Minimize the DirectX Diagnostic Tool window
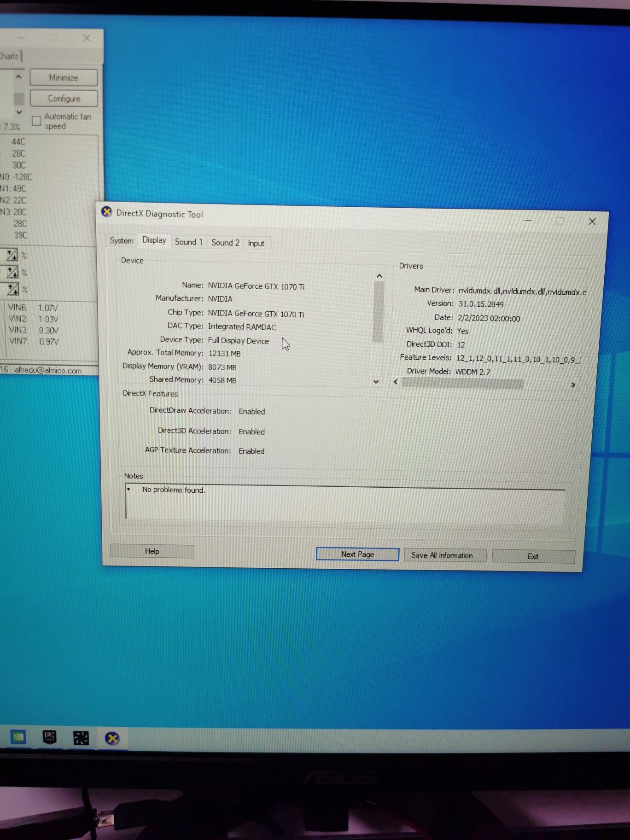630x840 pixels. coord(528,221)
